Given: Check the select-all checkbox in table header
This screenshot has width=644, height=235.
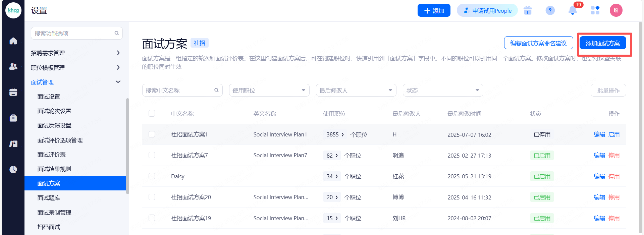Looking at the screenshot, I should coord(152,114).
